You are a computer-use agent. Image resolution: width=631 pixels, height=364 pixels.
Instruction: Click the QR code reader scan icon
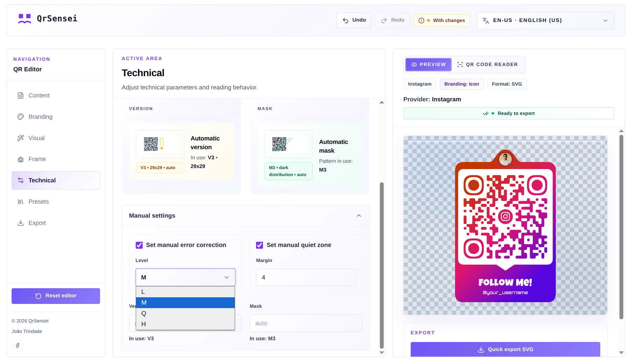click(x=460, y=65)
